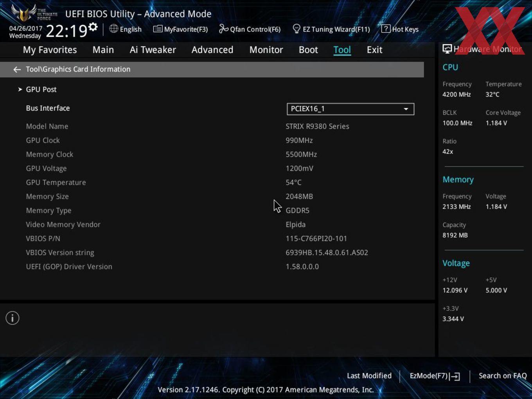Click the MyFavorite list icon

(x=158, y=29)
